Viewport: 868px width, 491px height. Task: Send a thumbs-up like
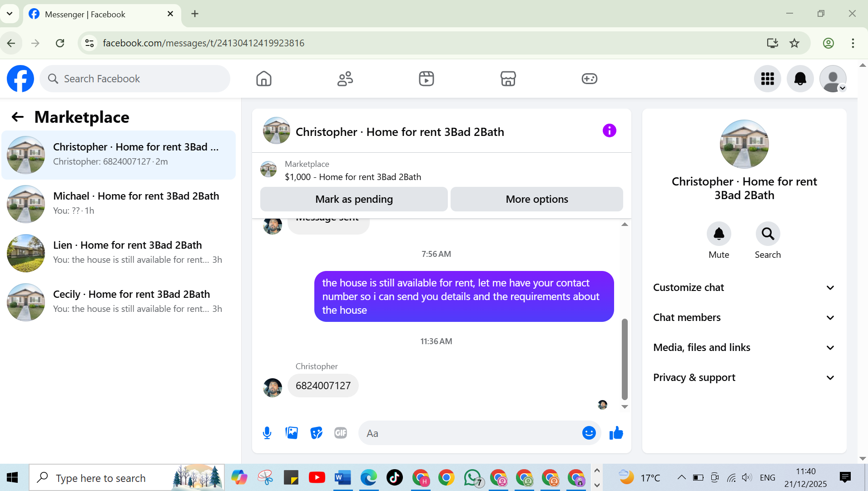(x=616, y=433)
